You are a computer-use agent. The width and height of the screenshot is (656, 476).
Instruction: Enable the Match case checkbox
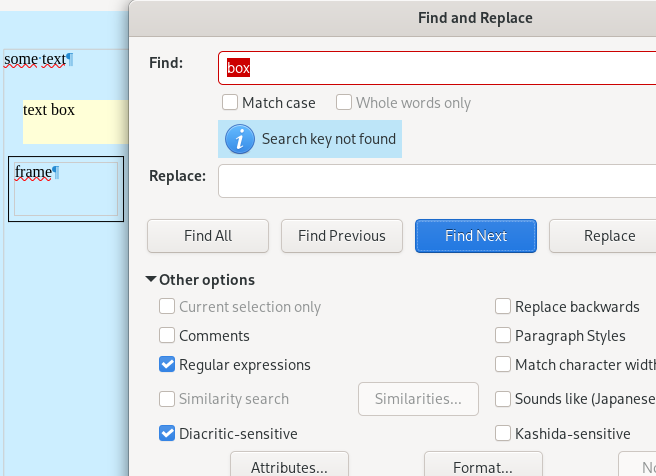[230, 103]
